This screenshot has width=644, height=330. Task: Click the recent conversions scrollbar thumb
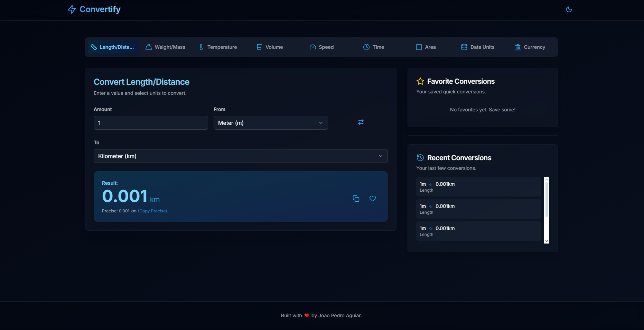(547, 200)
